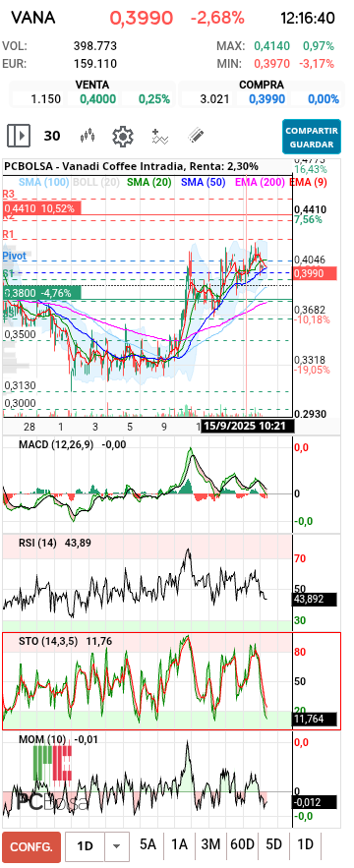Click the RSI value tag 43,892
This screenshot has width=354, height=868.
pos(315,599)
